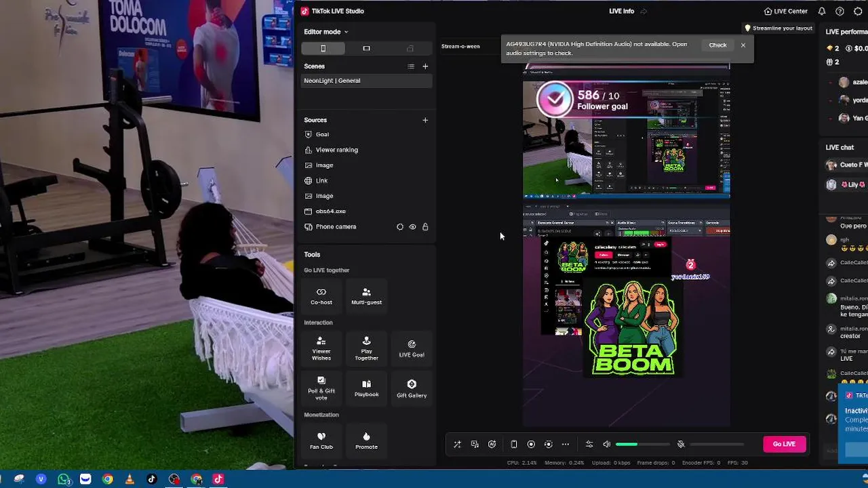This screenshot has height=488, width=868.
Task: Open the audio mixer settings icon
Action: tap(589, 445)
